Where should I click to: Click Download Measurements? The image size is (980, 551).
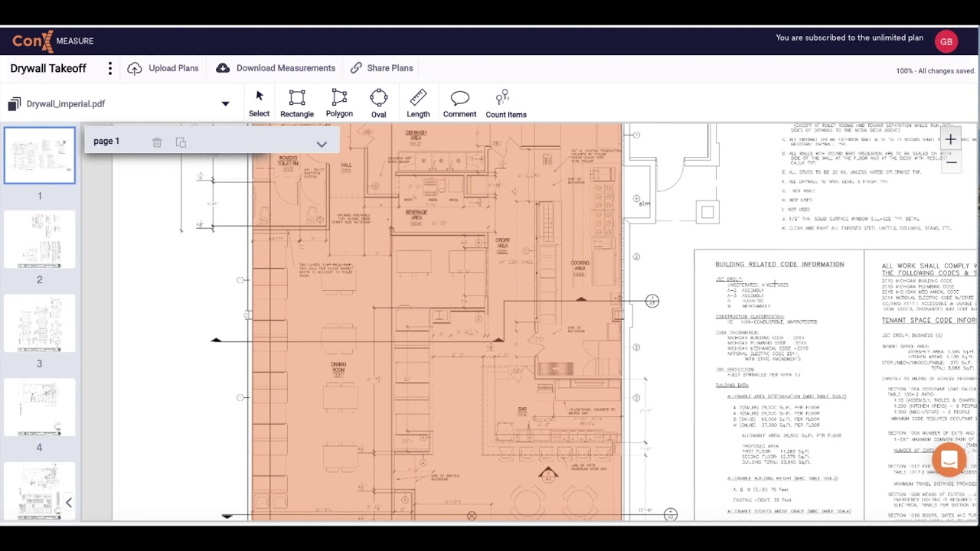[x=276, y=68]
